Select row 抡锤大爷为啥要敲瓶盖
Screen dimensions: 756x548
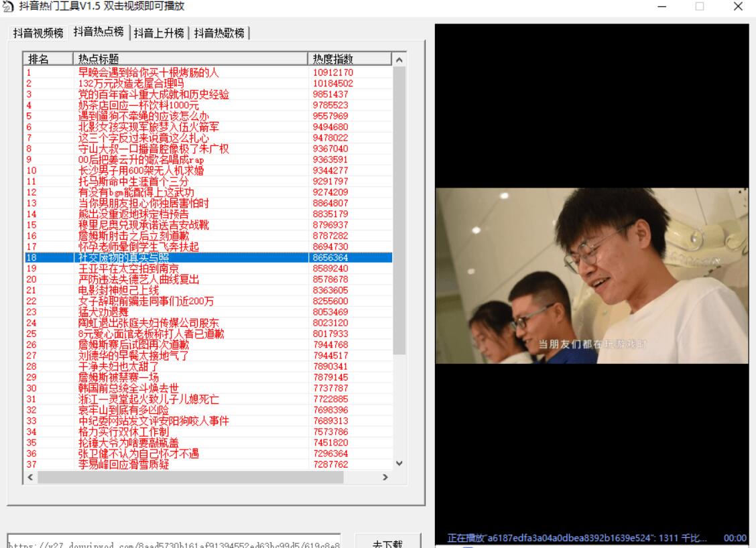[x=208, y=443]
